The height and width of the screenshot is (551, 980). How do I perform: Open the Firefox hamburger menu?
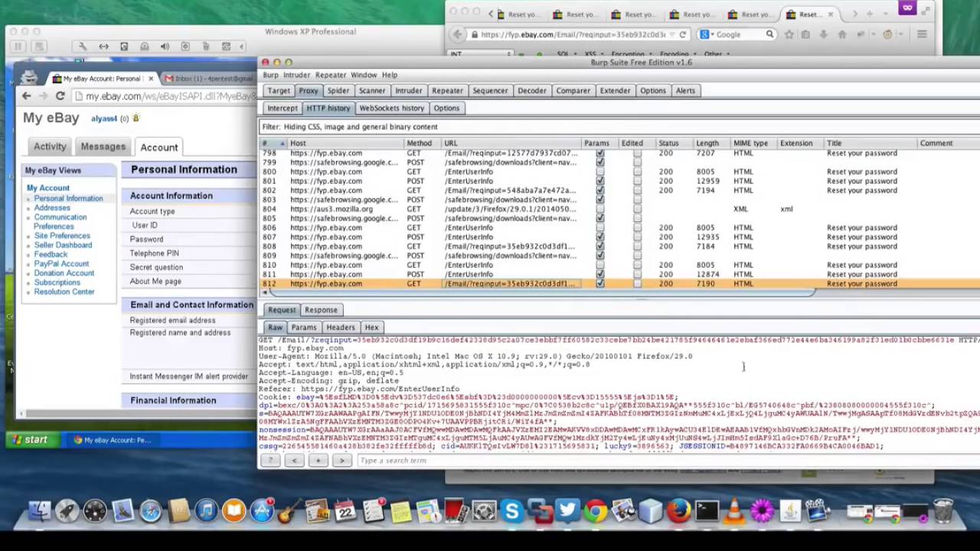[922, 34]
